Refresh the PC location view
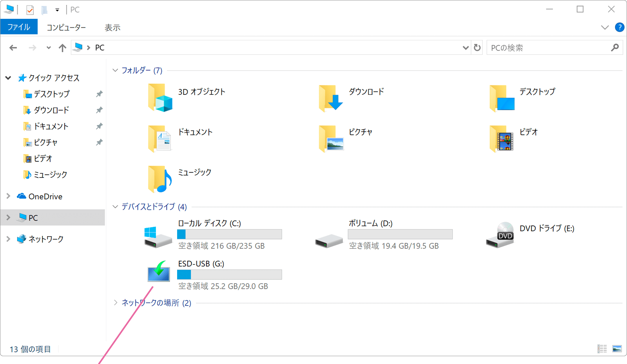This screenshot has width=627, height=364. (477, 48)
